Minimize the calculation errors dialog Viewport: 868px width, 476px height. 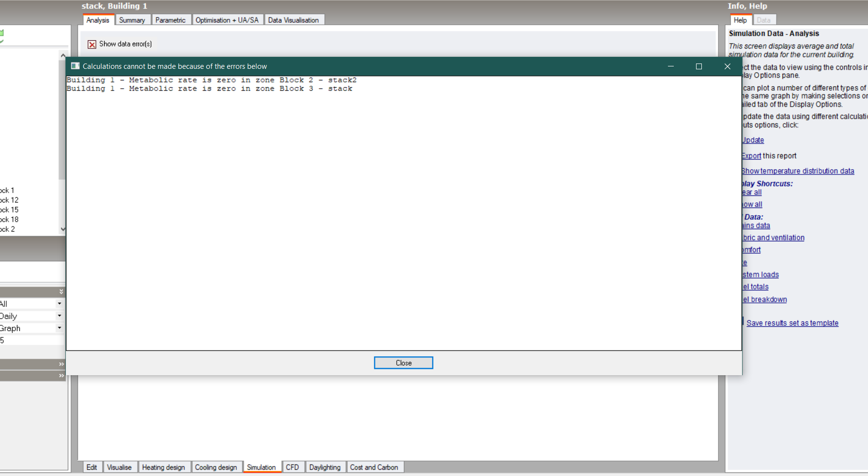[x=671, y=66]
